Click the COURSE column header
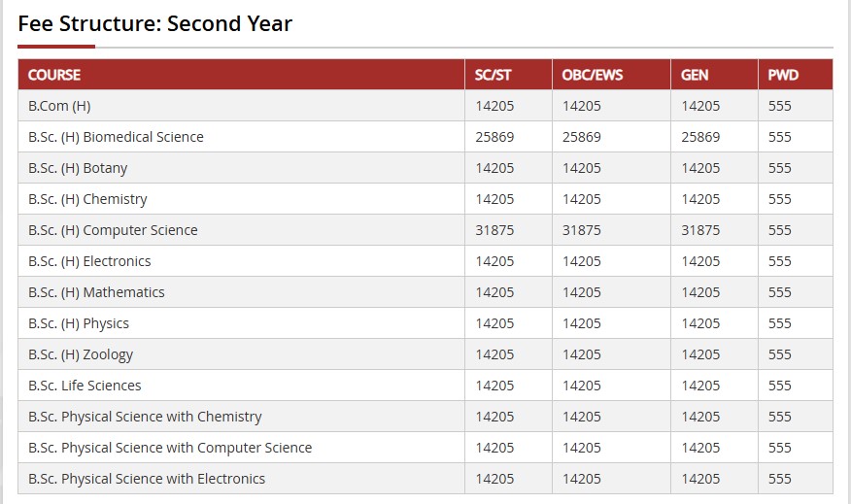Viewport: 851px width, 504px height. pyautogui.click(x=54, y=75)
